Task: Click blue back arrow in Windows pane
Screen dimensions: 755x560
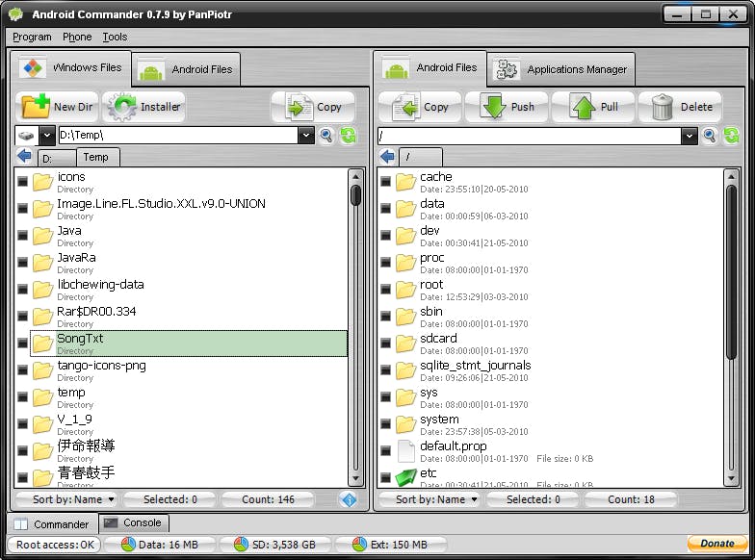Action: (x=24, y=157)
